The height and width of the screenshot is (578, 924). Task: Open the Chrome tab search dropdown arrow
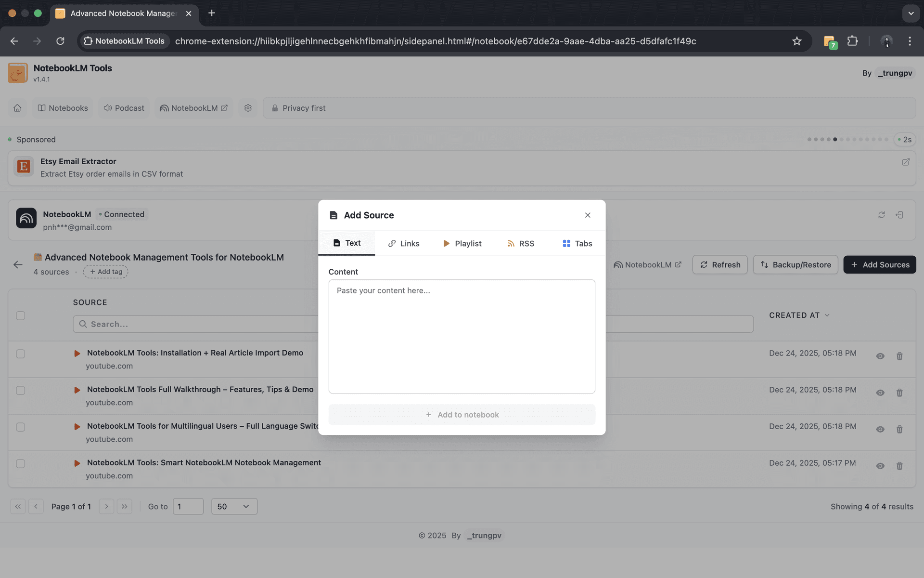click(911, 13)
